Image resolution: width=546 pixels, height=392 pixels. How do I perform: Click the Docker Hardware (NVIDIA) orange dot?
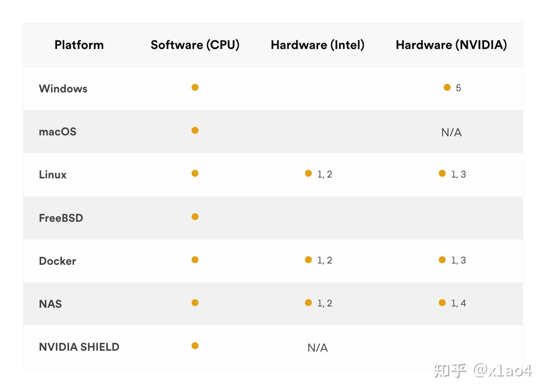click(x=442, y=260)
